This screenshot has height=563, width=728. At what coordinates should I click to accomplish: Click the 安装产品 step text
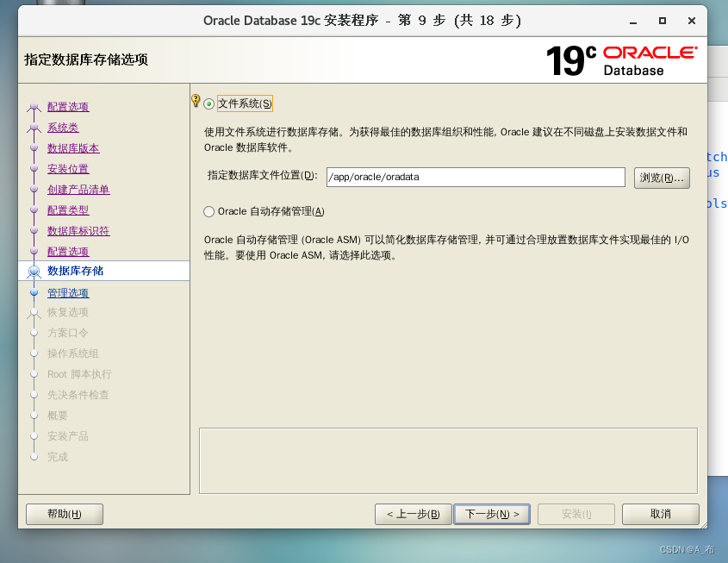(x=68, y=436)
